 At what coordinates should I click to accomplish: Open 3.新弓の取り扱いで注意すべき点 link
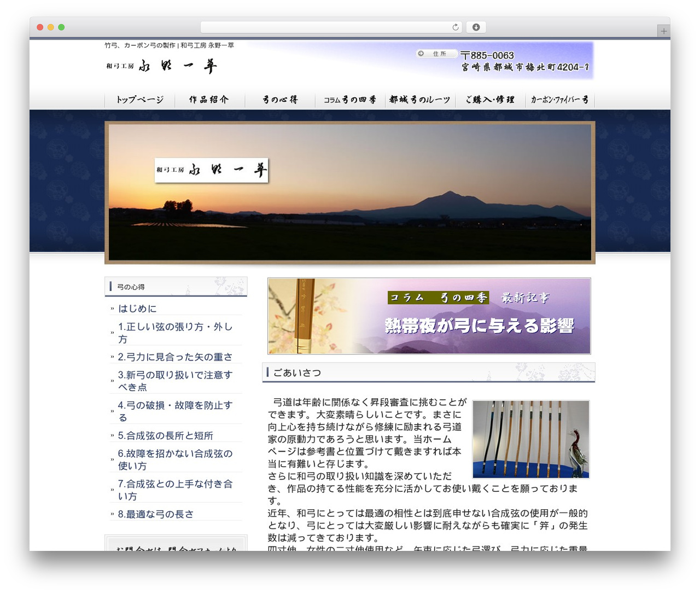coord(176,381)
